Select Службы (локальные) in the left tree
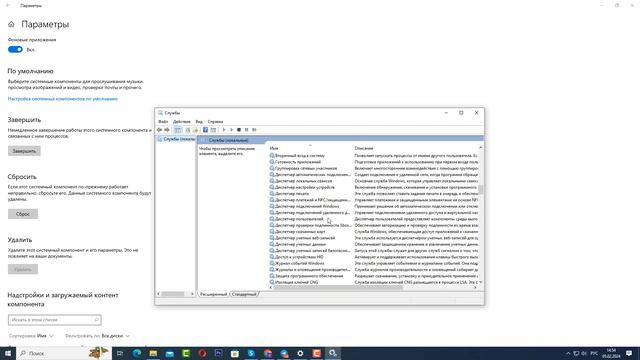Image resolution: width=640 pixels, height=360 pixels. (176, 139)
